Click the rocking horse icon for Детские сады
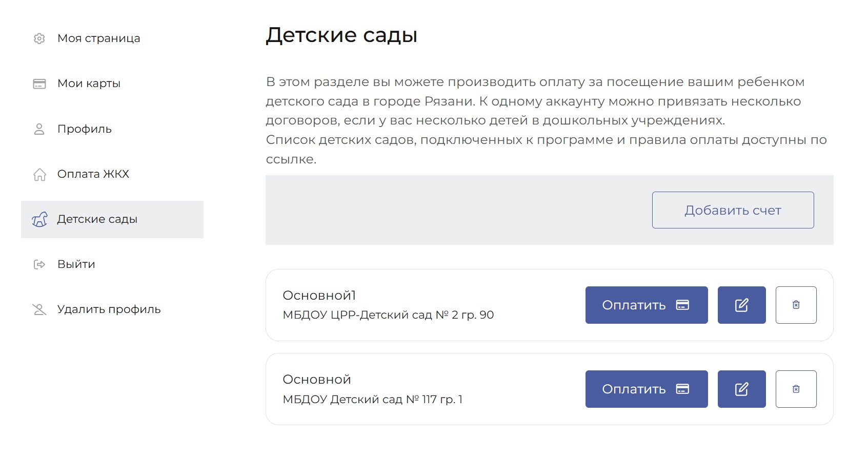The width and height of the screenshot is (868, 459). coord(39,220)
